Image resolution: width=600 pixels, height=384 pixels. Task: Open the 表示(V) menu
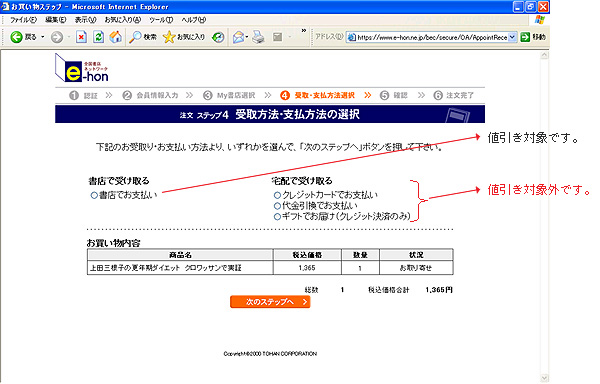(x=85, y=20)
